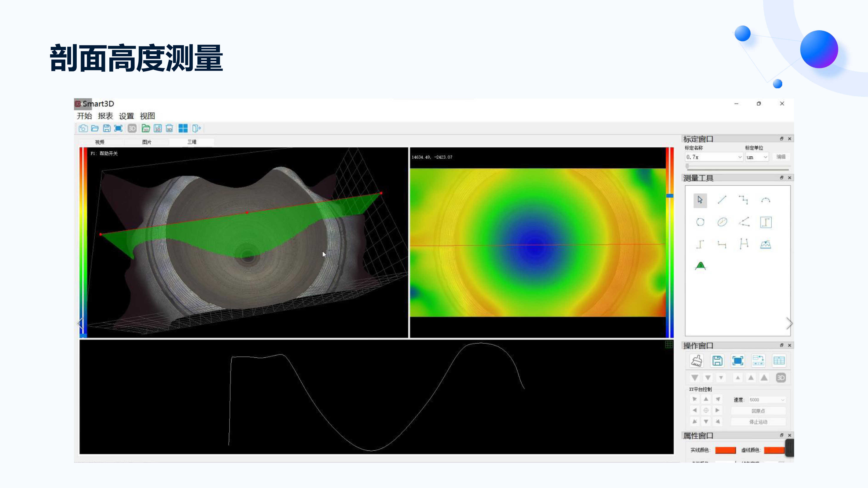Switch to the 三维 tab
Viewport: 868px width, 488px height.
[x=192, y=142]
